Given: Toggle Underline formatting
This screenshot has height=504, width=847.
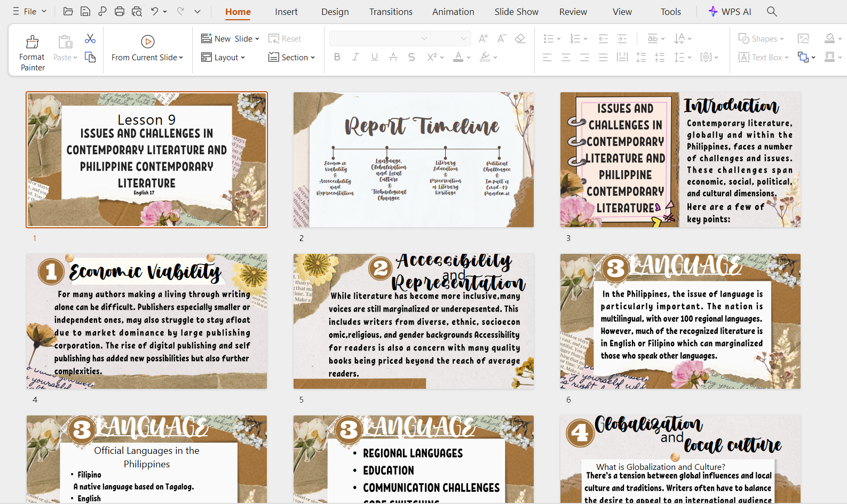Looking at the screenshot, I should [x=375, y=57].
